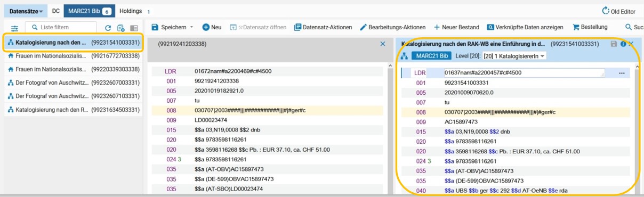The width and height of the screenshot is (644, 197).
Task: Click the Neu plus-circle icon
Action: [x=206, y=27]
